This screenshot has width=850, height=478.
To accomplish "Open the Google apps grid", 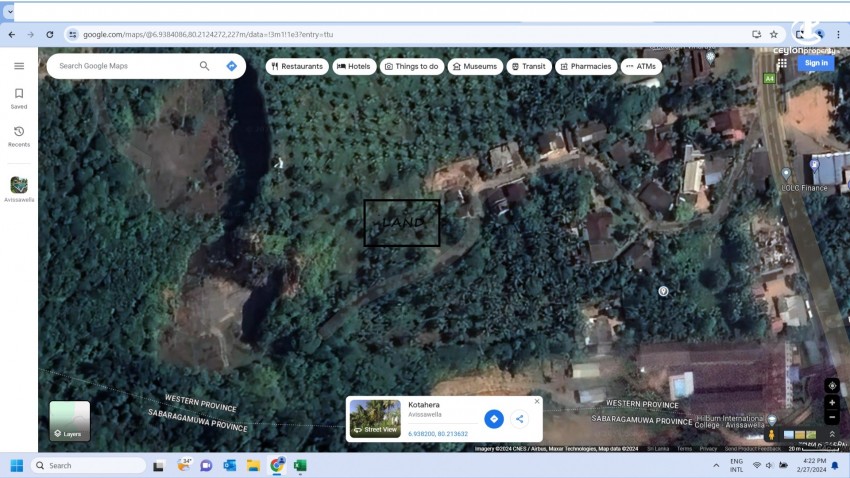I will 782,63.
